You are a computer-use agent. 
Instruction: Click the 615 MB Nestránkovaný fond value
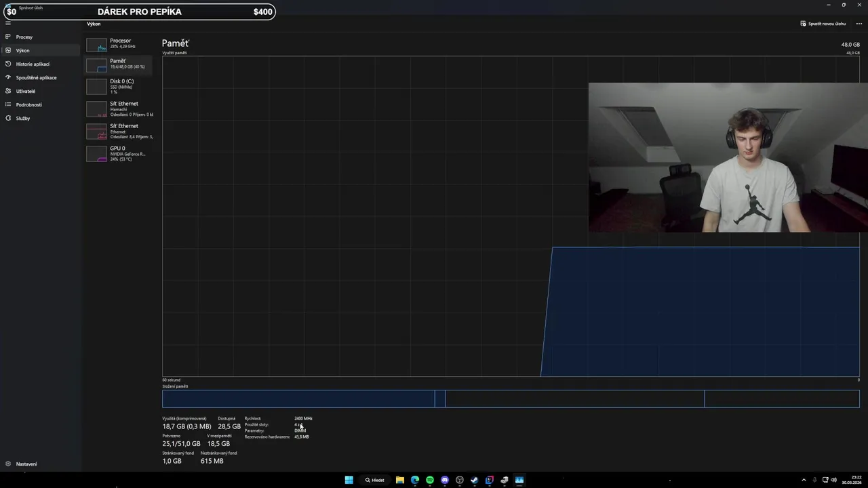(212, 461)
